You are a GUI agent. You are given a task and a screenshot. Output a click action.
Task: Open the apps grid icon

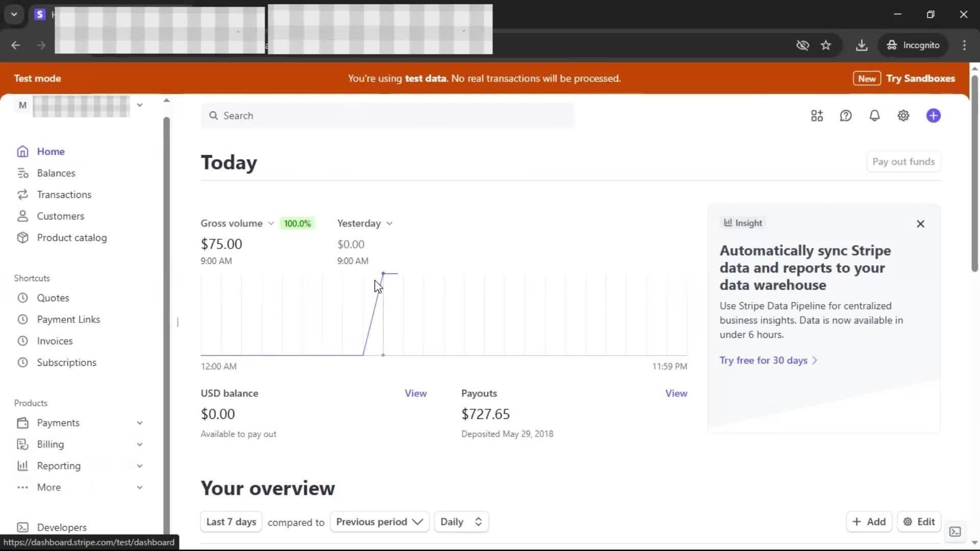[817, 116]
